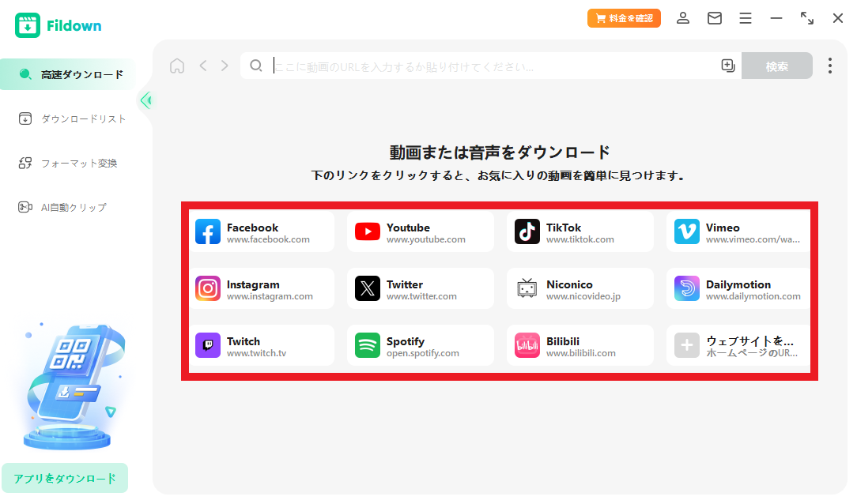Open the Facebook site shortcut
This screenshot has width=857, height=504.
(262, 232)
